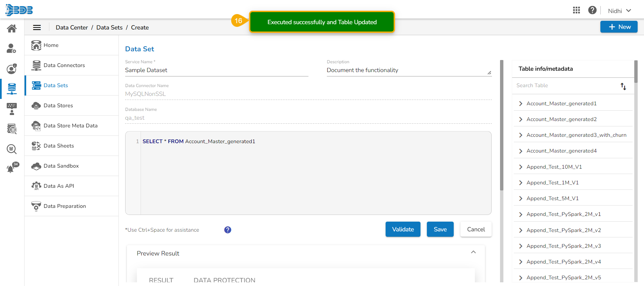Open the magnifier database rail icon
644x286 pixels.
[x=12, y=149]
